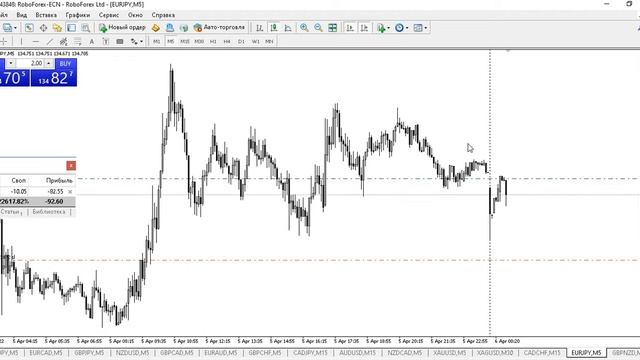Viewport: 640px width, 360px height.
Task: Open the Окно menu
Action: pyautogui.click(x=135, y=15)
